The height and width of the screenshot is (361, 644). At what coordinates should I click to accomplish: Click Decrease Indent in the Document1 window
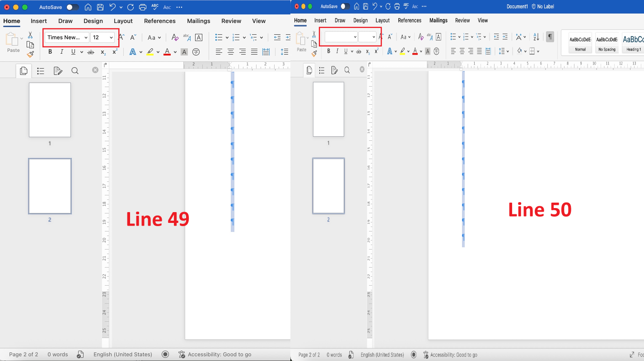[x=496, y=37]
